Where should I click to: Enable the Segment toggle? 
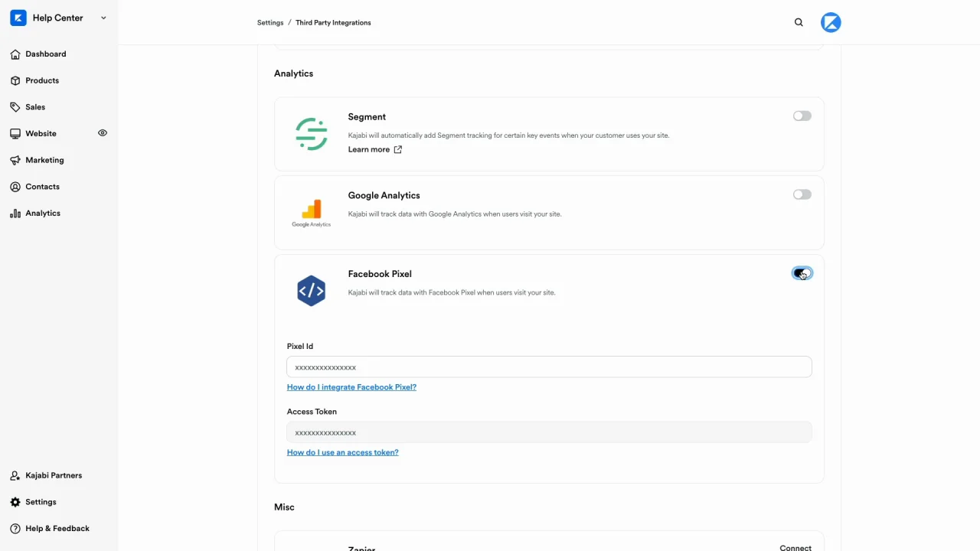(802, 116)
